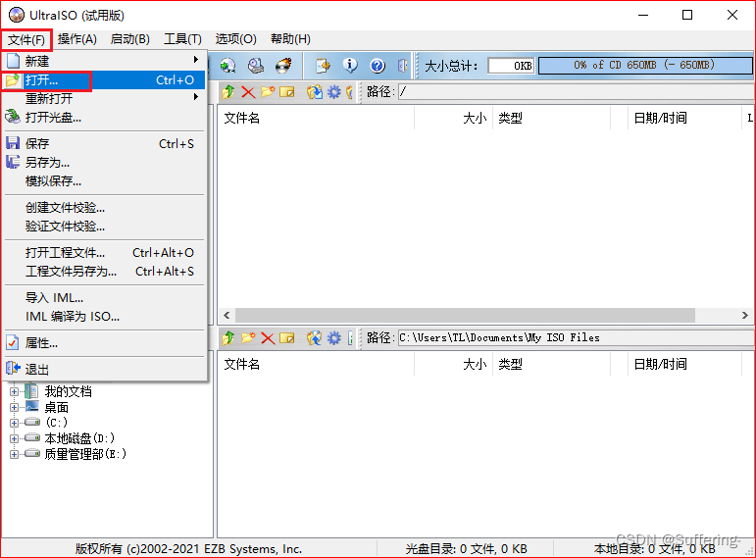The height and width of the screenshot is (558, 756).
Task: Click the ISO path input field
Action: point(576,91)
